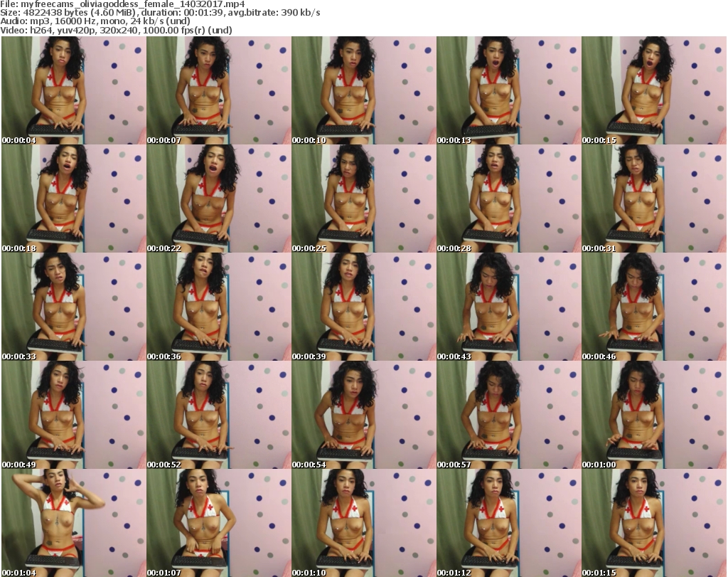Open the thumbnail marked 00:01:07
Screen dimensions: 728x577
[219, 523]
